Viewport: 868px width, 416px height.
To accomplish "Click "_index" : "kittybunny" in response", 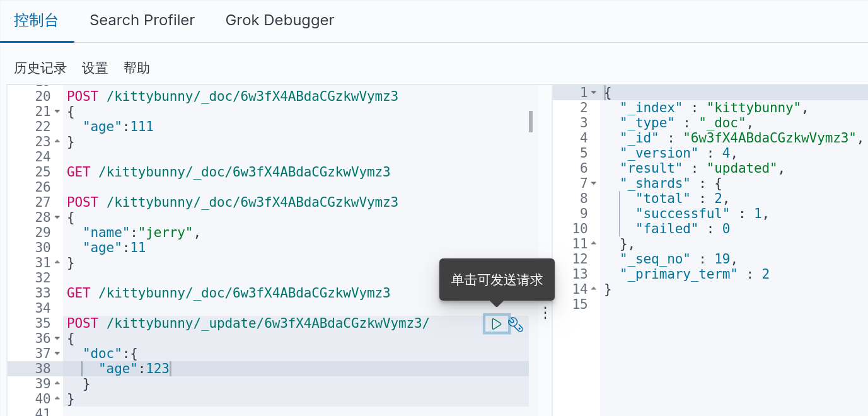I will pos(714,108).
